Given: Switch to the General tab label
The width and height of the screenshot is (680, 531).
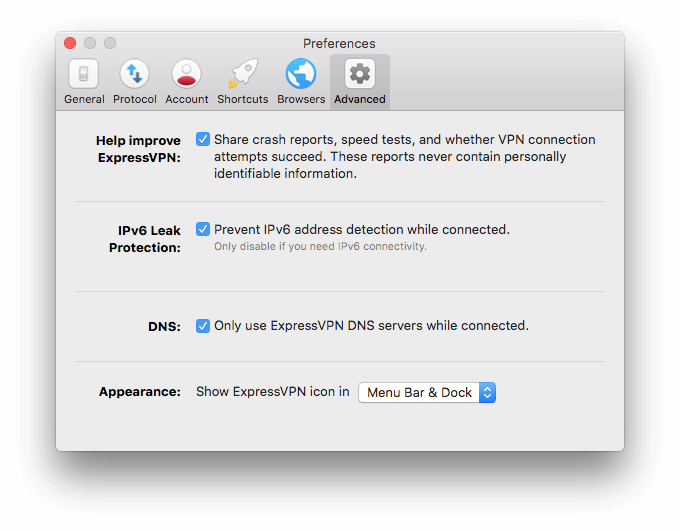Looking at the screenshot, I should (x=84, y=99).
